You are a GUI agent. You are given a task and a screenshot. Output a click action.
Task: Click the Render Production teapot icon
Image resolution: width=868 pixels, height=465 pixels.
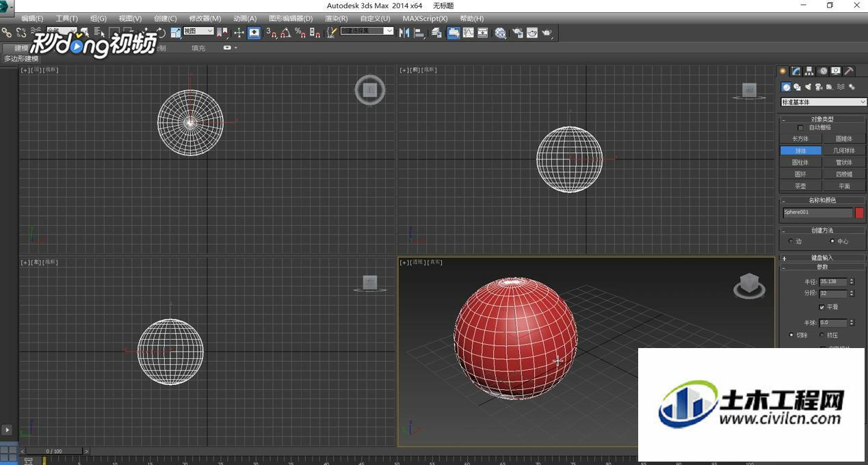tap(548, 32)
